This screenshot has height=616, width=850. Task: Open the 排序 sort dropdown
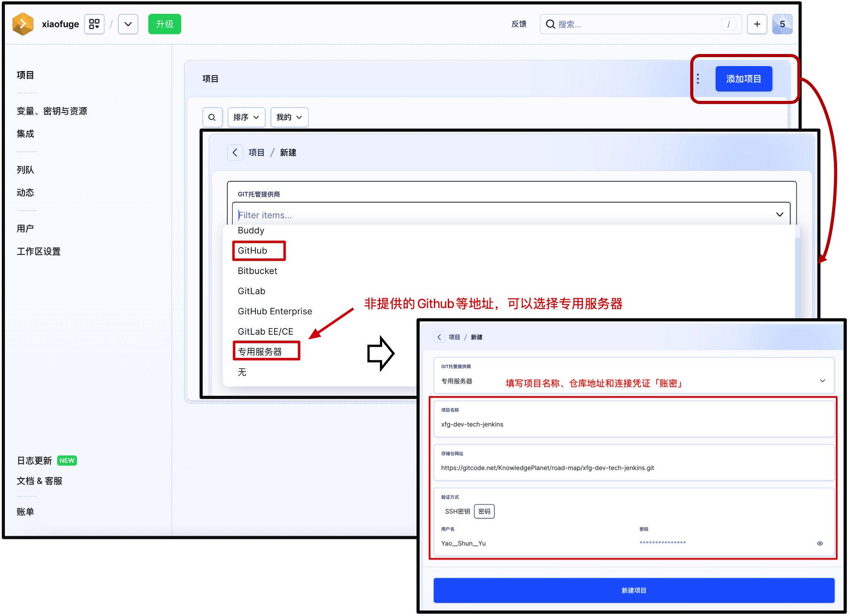point(246,117)
